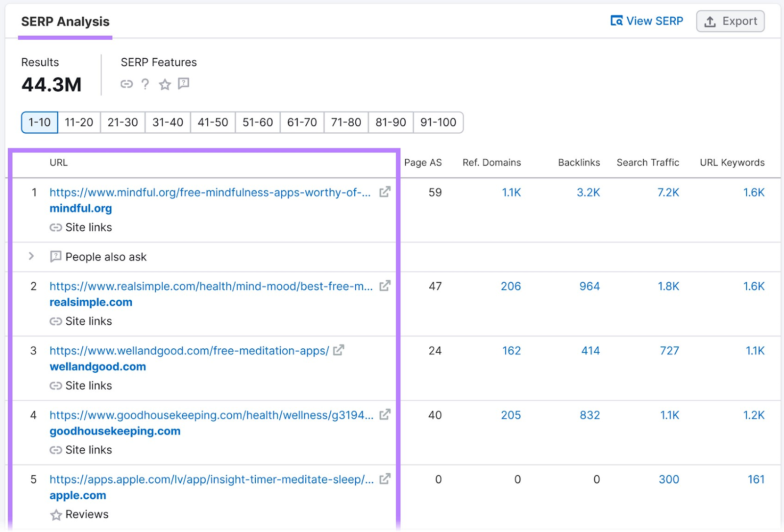Viewport: 784px width, 532px height.
Task: Select the 81-90 results range tab
Action: (391, 122)
